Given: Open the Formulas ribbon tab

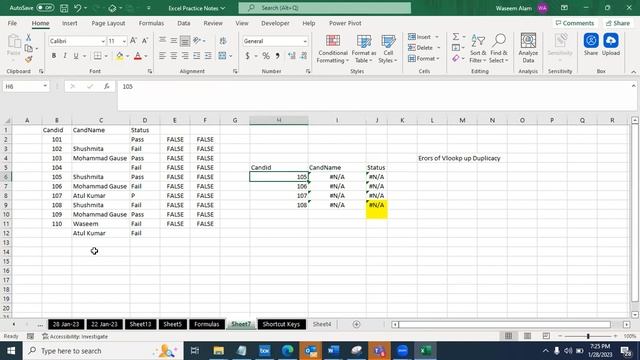Looking at the screenshot, I should point(151,23).
